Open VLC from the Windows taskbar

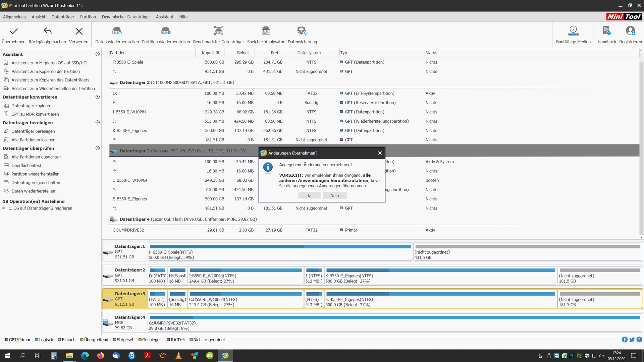coord(178,356)
